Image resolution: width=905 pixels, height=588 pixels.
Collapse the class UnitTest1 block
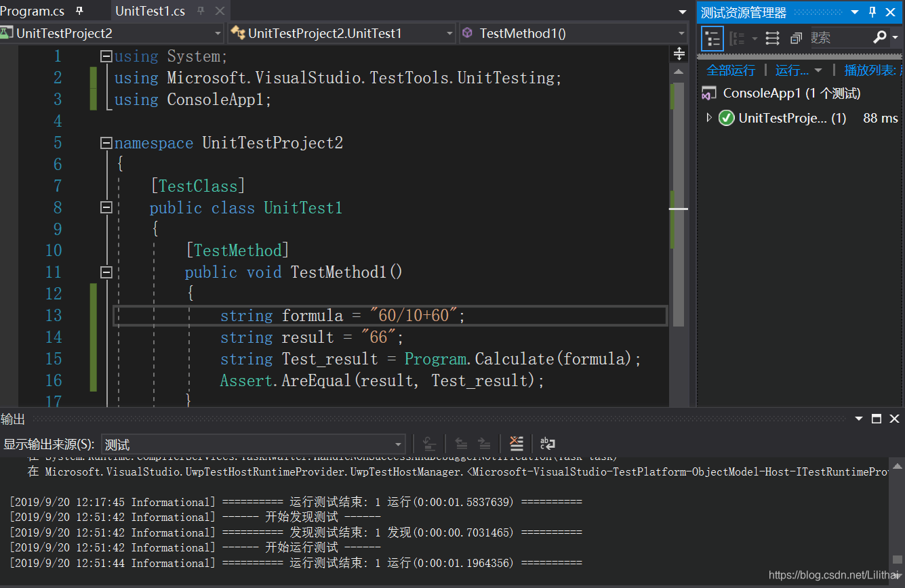106,207
